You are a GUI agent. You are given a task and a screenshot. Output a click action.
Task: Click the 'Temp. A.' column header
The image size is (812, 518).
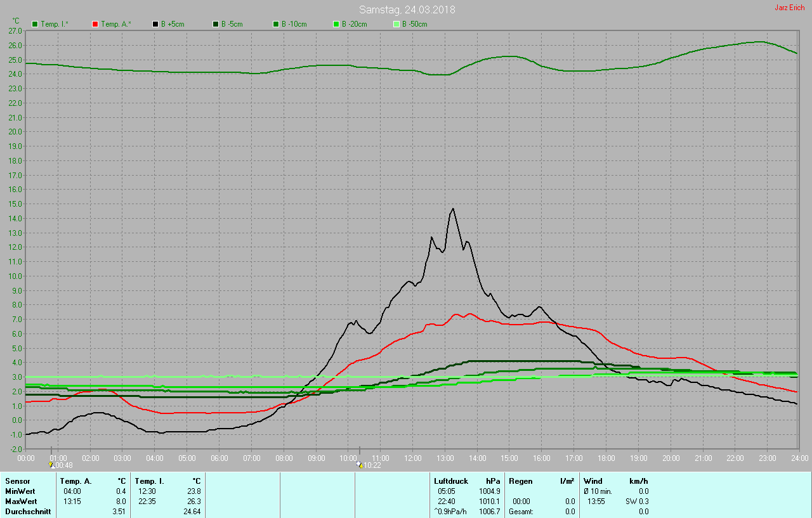click(x=75, y=481)
